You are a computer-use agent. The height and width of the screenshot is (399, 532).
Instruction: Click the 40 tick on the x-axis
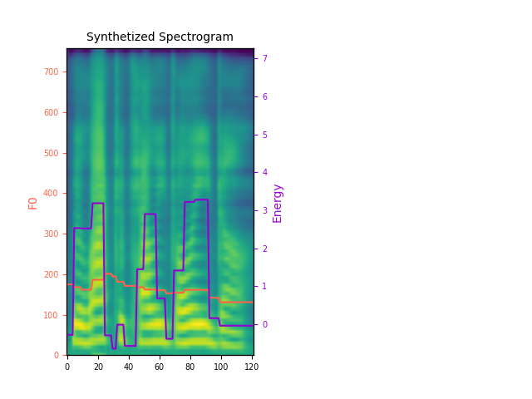pos(129,367)
